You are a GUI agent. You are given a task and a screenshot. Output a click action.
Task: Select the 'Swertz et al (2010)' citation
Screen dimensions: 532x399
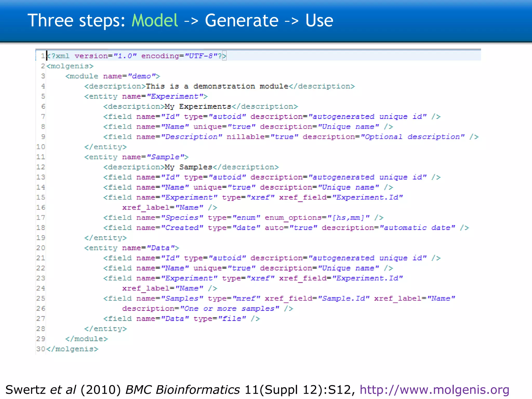(63, 390)
